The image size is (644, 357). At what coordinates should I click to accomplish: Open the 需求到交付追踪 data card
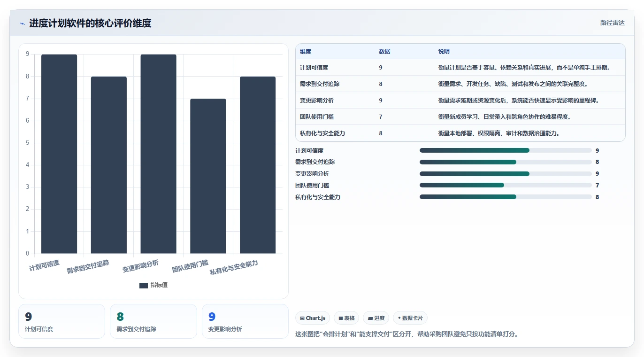(153, 321)
